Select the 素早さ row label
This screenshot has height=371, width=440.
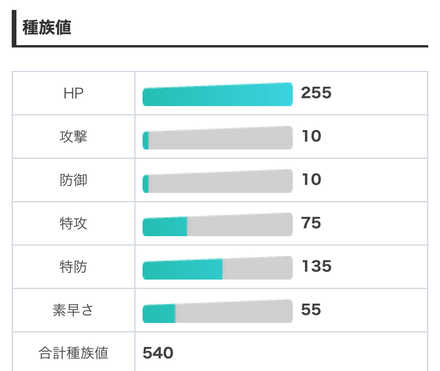(x=73, y=310)
